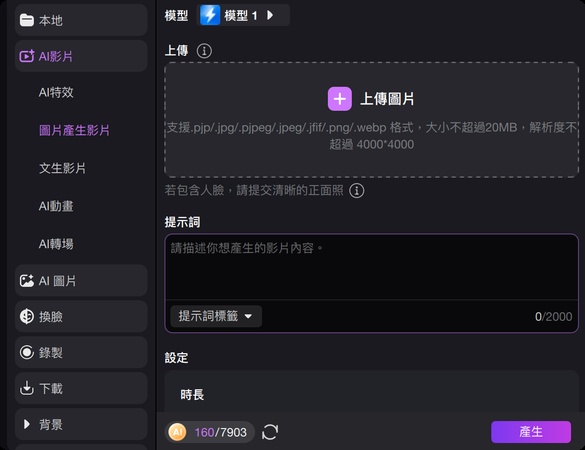The image size is (585, 450).
Task: Open the 本地 folder section
Action: (x=26, y=20)
